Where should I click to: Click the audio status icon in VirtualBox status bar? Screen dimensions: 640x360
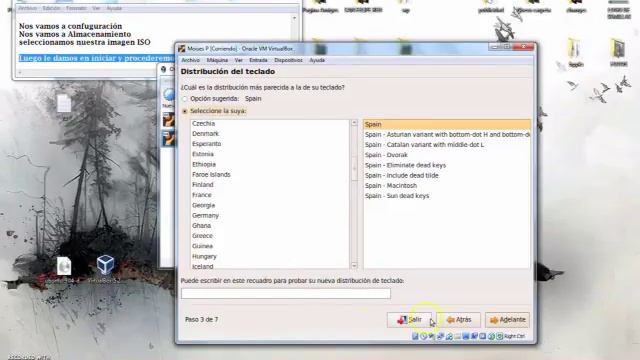click(x=431, y=336)
